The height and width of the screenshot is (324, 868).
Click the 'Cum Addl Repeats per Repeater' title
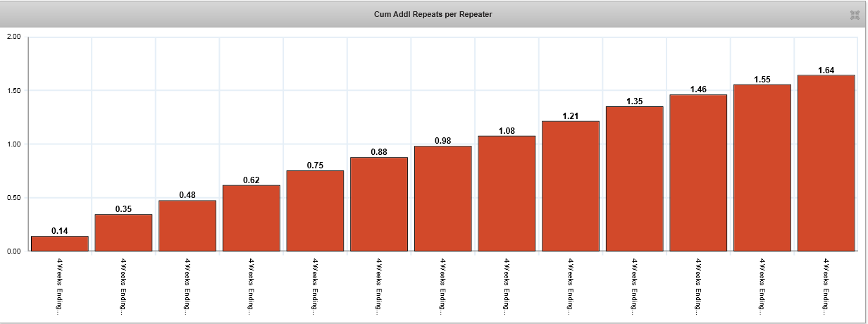click(433, 15)
